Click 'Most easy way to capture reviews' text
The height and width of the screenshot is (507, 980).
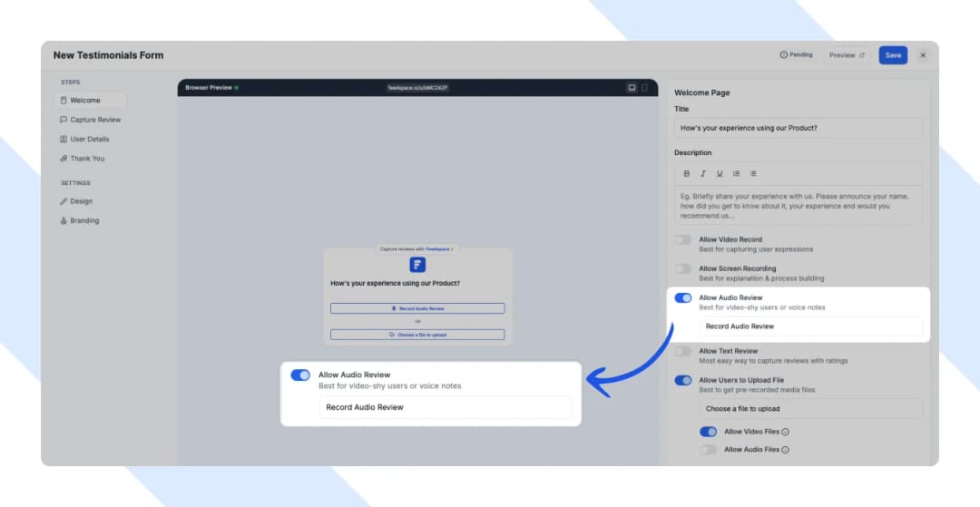point(774,361)
